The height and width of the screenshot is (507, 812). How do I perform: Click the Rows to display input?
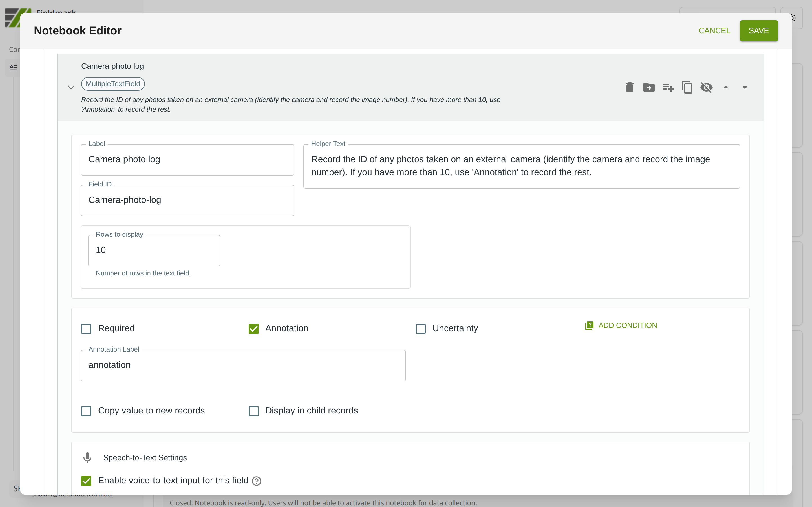[154, 250]
